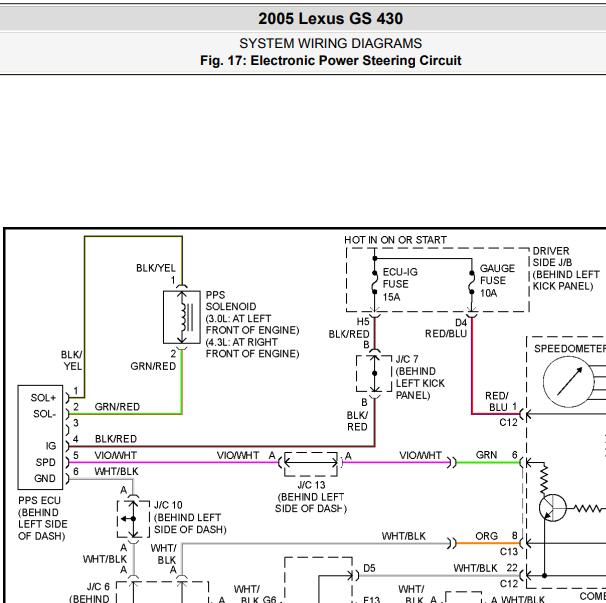Viewport: 606px width, 603px height.
Task: Select the transistor symbol in the speedometer block
Action: [x=552, y=508]
